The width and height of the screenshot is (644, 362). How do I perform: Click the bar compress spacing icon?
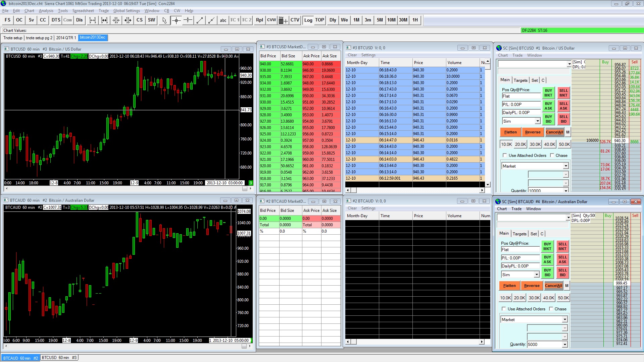coord(116,20)
